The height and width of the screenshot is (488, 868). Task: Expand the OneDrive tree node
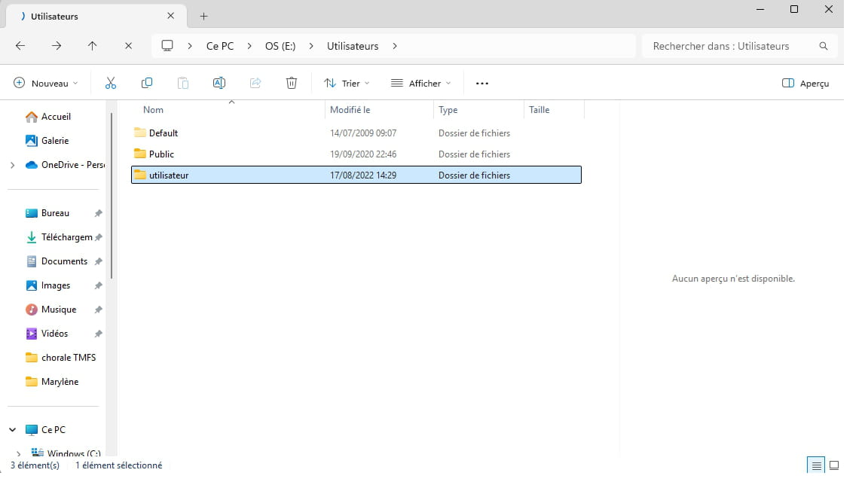coord(12,165)
